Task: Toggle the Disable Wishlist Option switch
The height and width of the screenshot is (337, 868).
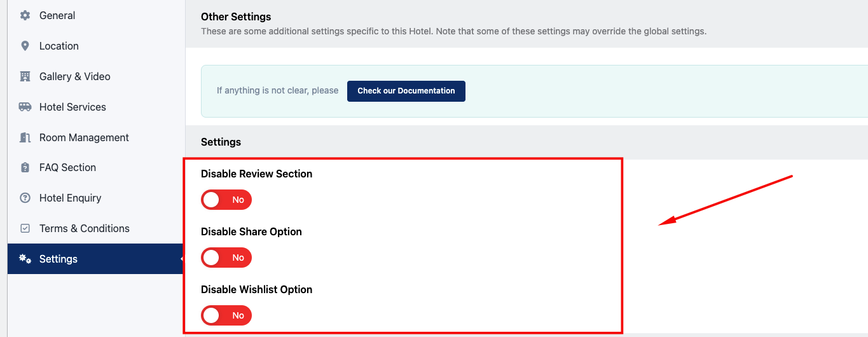Action: (x=226, y=315)
